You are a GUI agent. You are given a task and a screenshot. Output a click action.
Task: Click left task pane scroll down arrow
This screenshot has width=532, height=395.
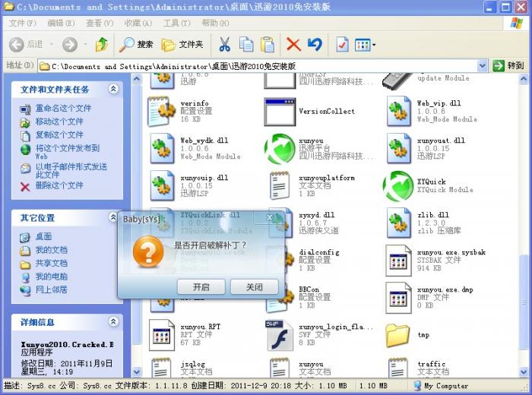click(136, 372)
